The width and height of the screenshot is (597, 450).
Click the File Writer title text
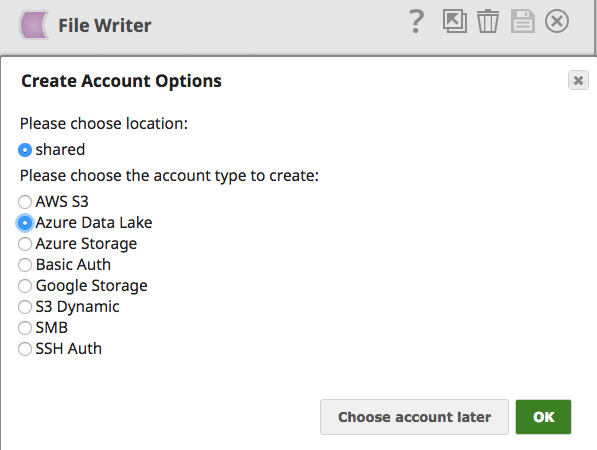(x=105, y=26)
